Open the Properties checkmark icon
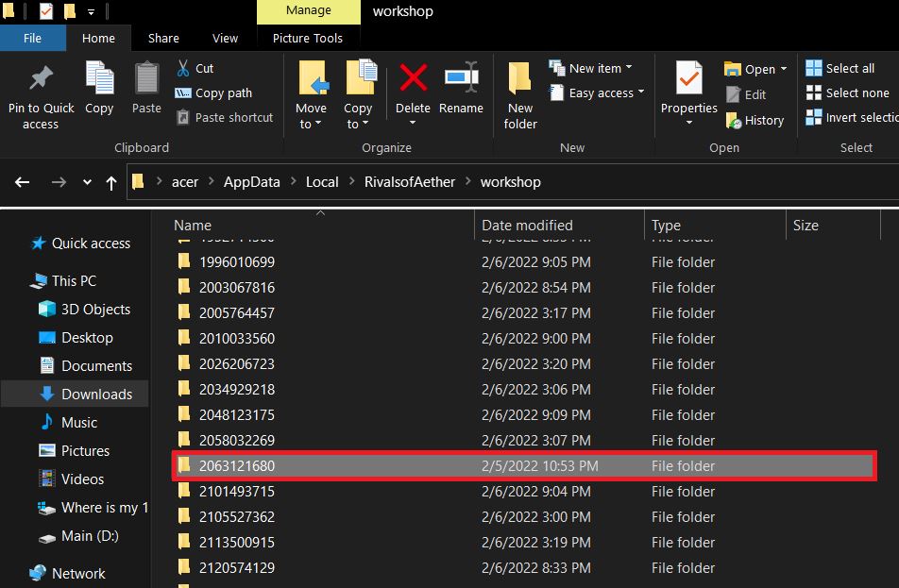899x588 pixels. click(688, 77)
